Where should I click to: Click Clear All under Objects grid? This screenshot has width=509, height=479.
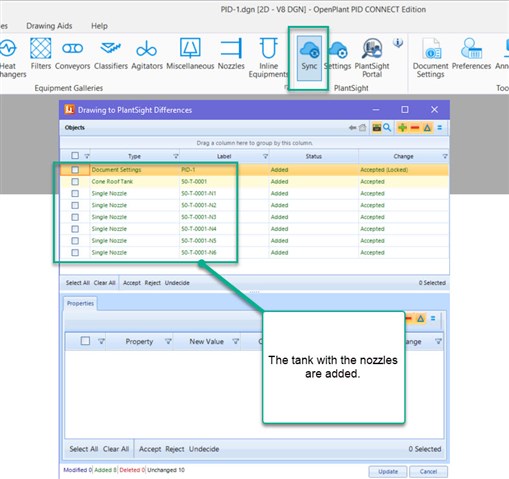coord(104,283)
